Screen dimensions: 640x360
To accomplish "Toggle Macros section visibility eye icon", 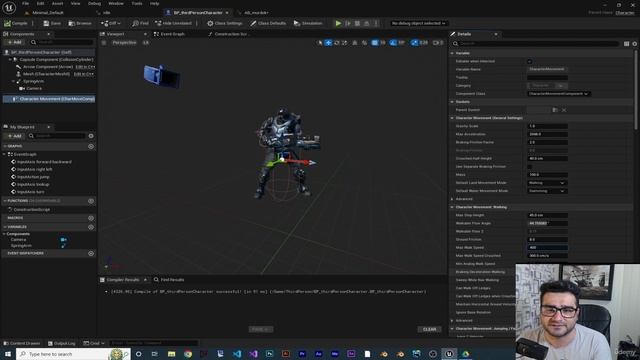I will pyautogui.click(x=91, y=218).
